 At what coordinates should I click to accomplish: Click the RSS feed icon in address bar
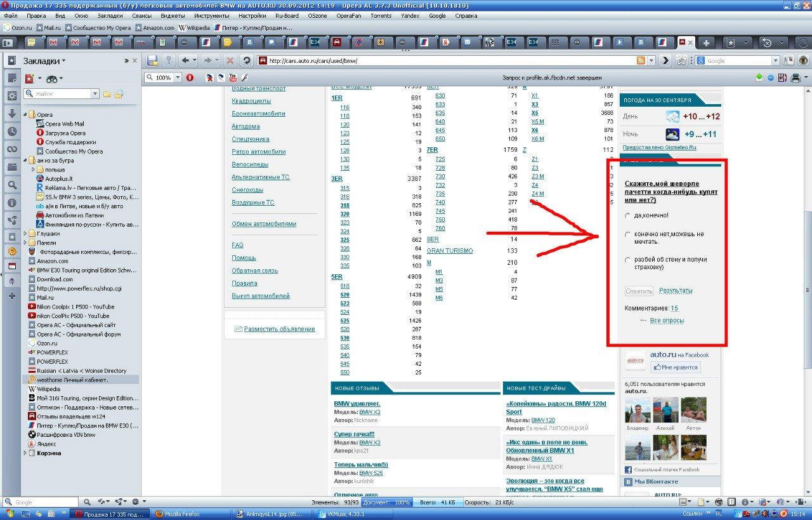[x=641, y=61]
